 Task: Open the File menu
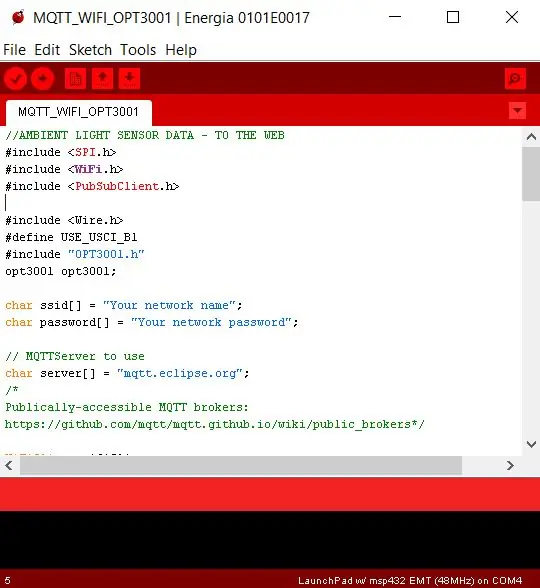(x=15, y=50)
